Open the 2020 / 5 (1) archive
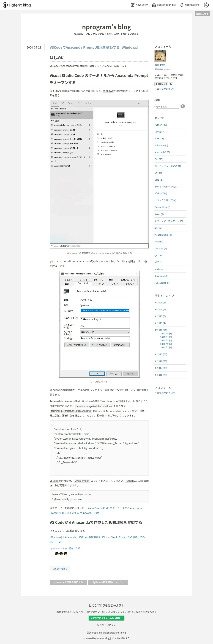 pos(166,334)
